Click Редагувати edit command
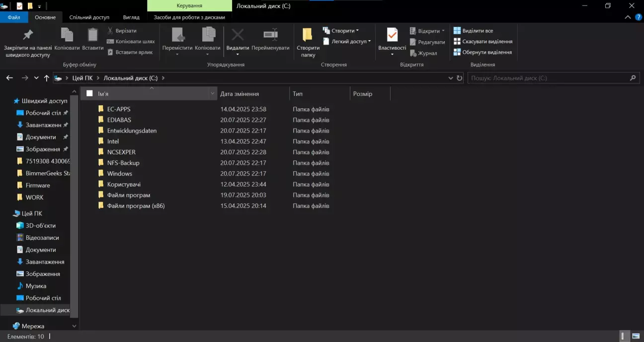 pos(427,42)
